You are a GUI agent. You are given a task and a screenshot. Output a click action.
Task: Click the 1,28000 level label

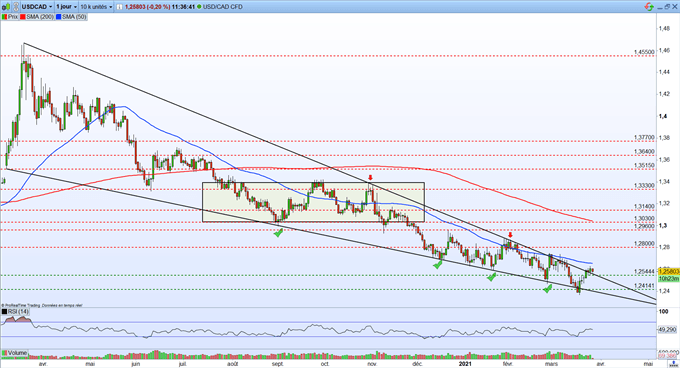tap(644, 244)
